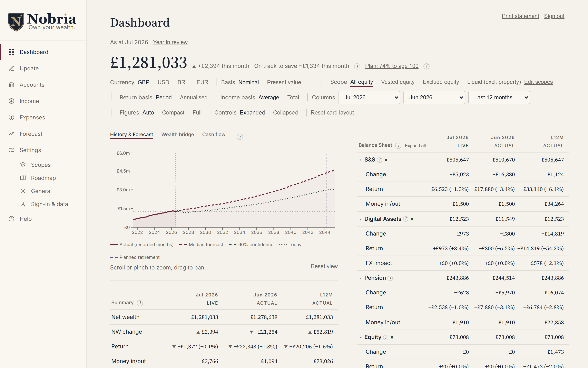Set scope to Liquid (excl. property)
This screenshot has width=588, height=368.
(x=494, y=82)
